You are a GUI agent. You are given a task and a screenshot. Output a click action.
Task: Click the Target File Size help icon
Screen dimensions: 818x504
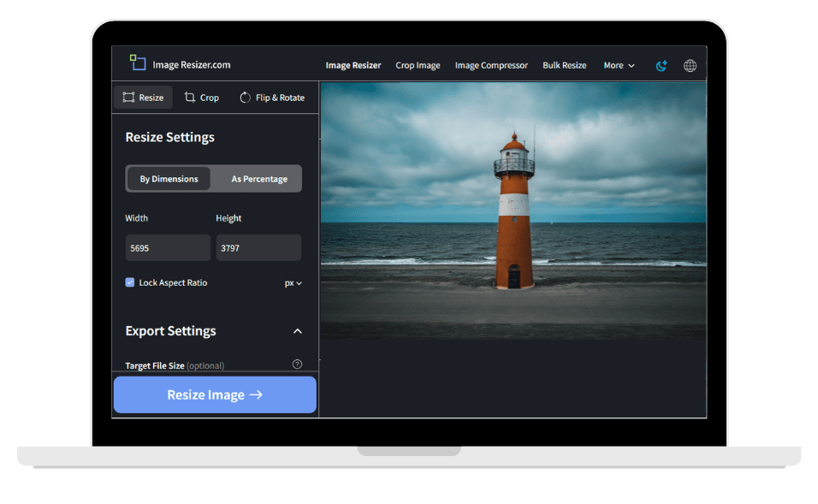(x=297, y=364)
